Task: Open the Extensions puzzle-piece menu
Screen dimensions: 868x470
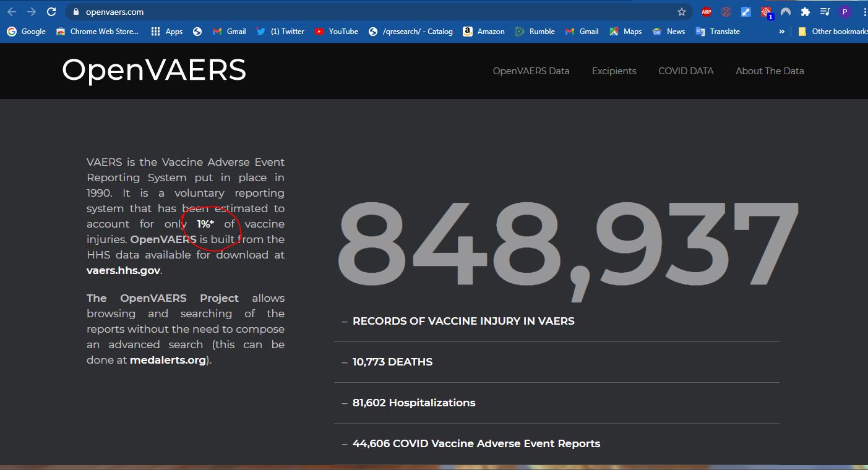Action: (x=806, y=12)
